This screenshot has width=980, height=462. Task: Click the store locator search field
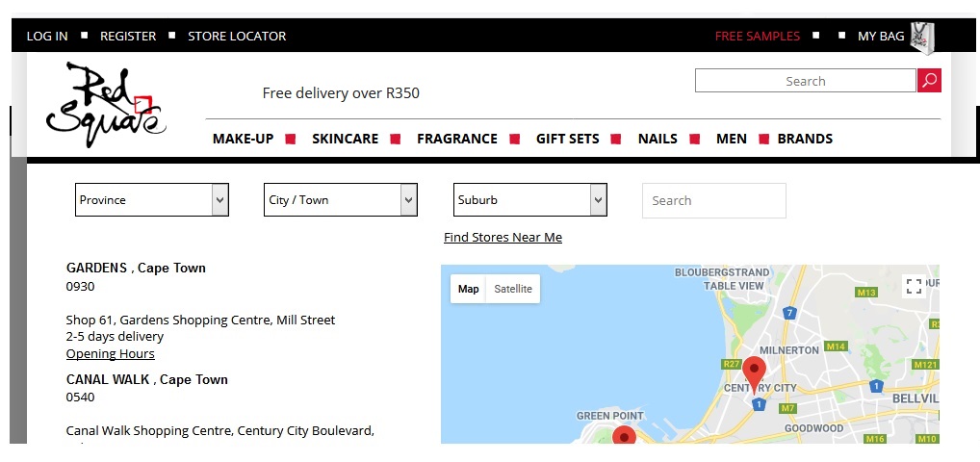pos(713,201)
